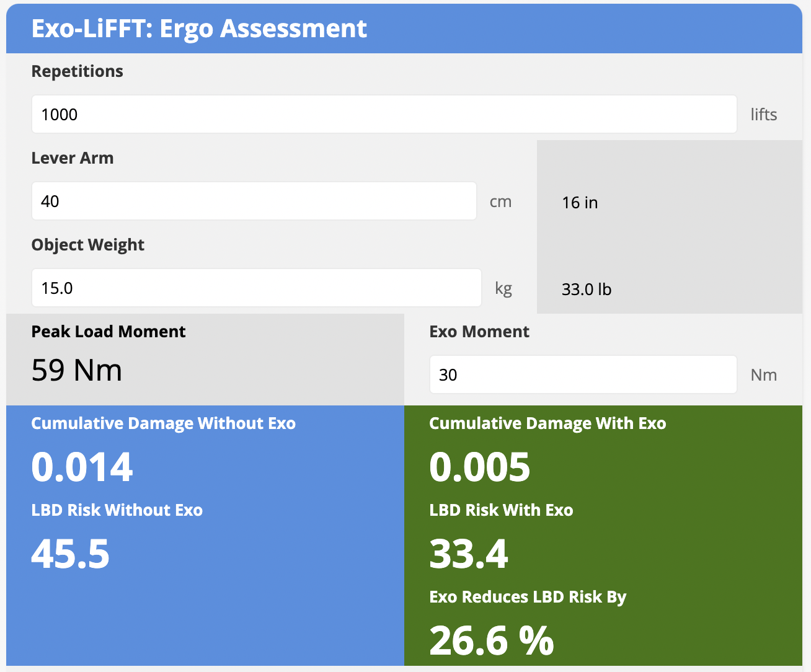Click the Exo Moment label

(x=479, y=332)
